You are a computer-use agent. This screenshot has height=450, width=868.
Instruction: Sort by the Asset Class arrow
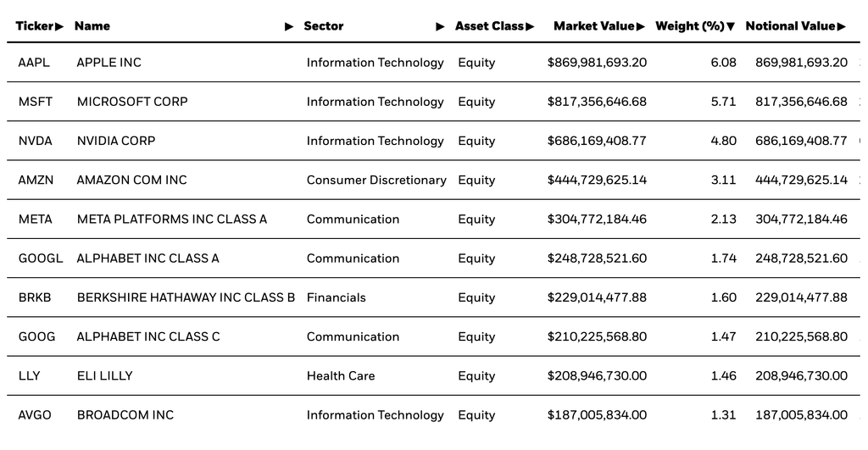click(530, 26)
